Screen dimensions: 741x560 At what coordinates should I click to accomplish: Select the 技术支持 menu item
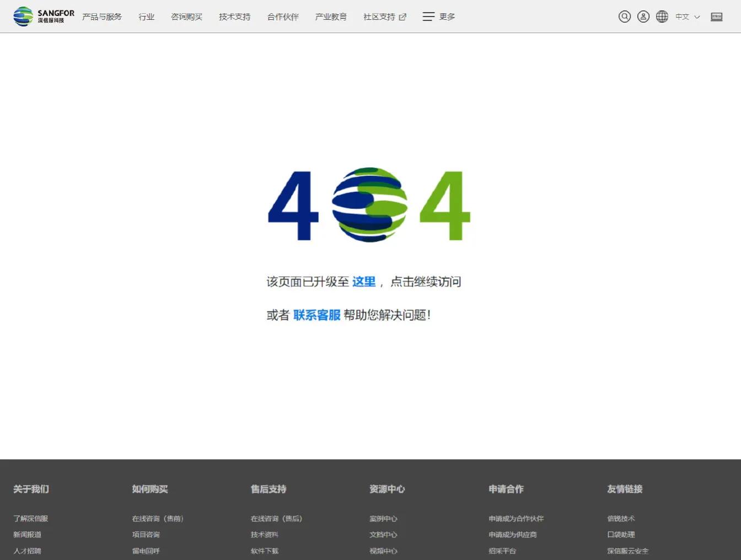click(234, 17)
